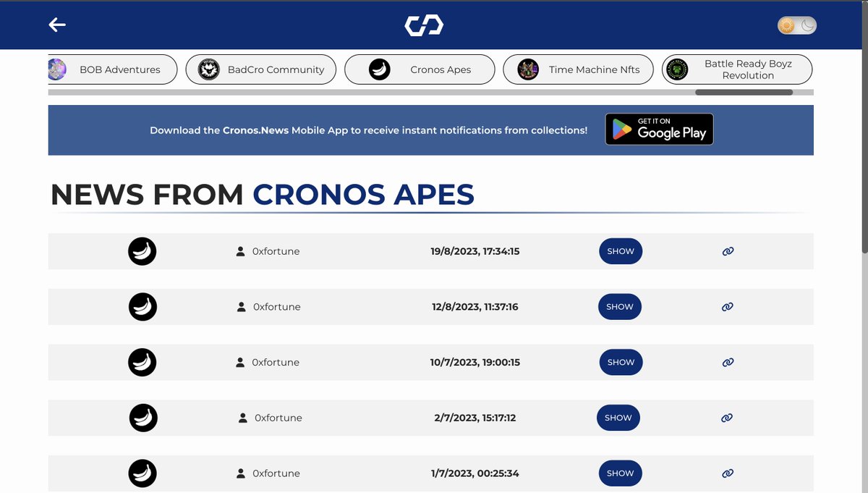Click the 0xfortune author name on the 19/8/2023 row

[x=276, y=251]
